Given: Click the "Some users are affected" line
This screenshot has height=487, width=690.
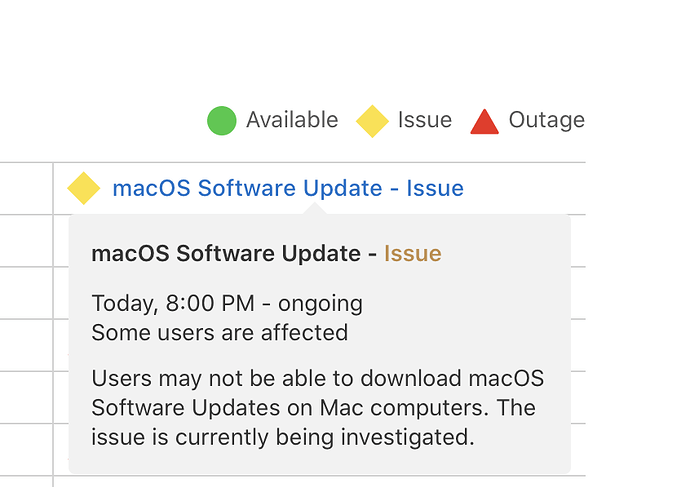Looking at the screenshot, I should [x=219, y=332].
